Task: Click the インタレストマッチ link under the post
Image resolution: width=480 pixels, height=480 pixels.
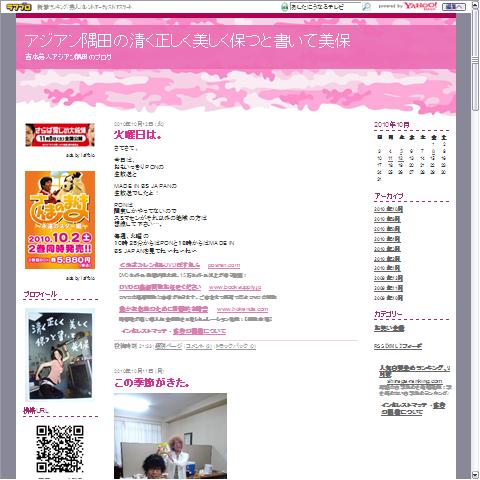Action: click(144, 331)
